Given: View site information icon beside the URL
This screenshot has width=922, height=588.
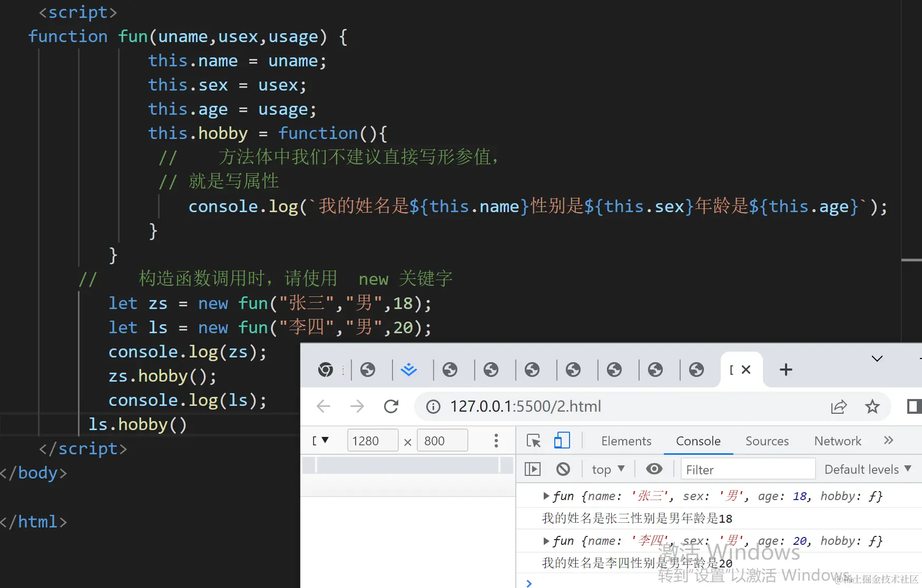Looking at the screenshot, I should [433, 406].
